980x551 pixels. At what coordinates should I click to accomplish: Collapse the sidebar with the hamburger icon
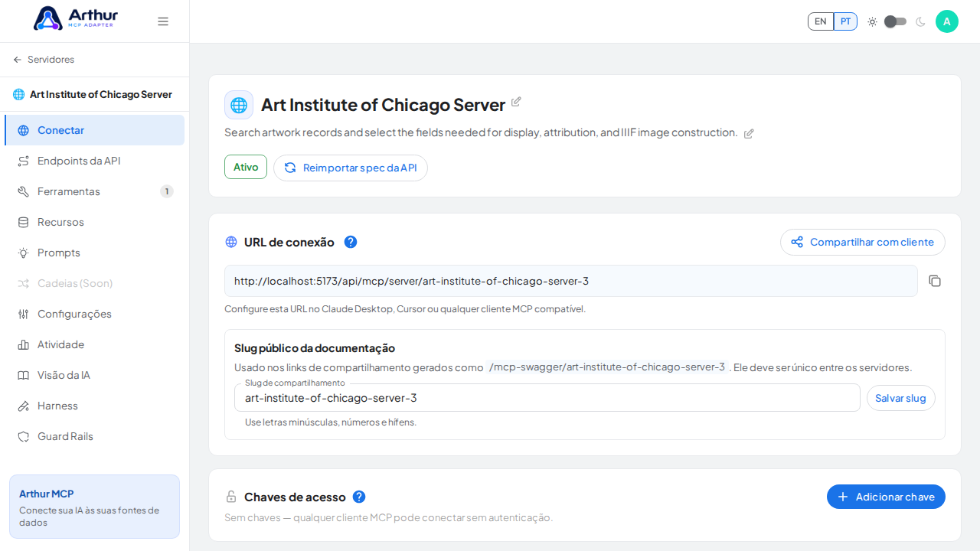(163, 21)
